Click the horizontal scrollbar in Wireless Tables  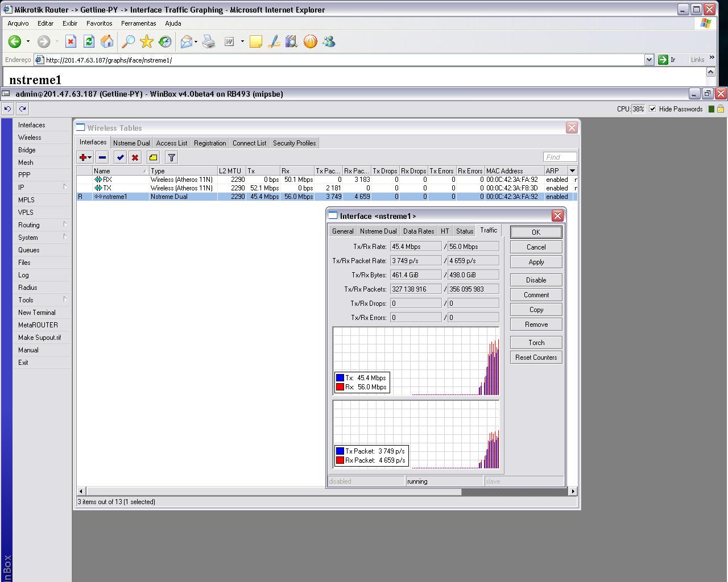[327, 491]
